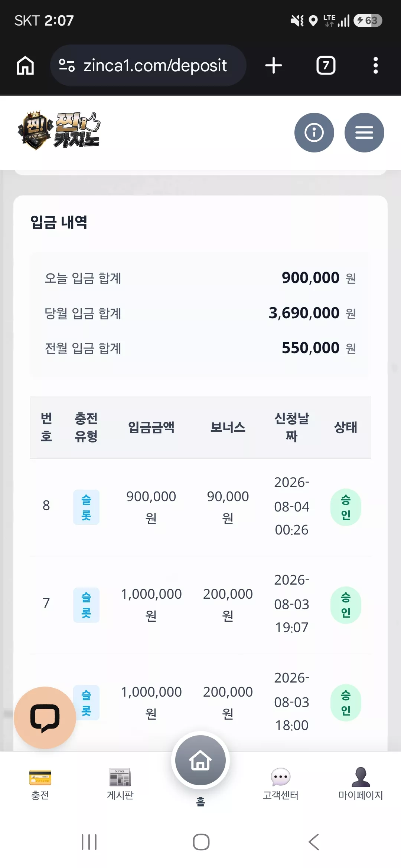Click the 슬롯 badge in row 8

click(x=86, y=507)
